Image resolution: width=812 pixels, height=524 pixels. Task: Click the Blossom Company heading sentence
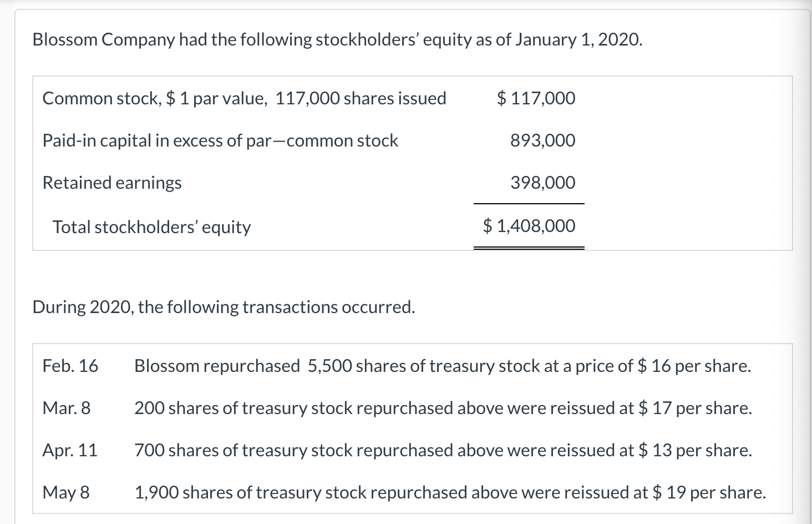click(x=338, y=40)
